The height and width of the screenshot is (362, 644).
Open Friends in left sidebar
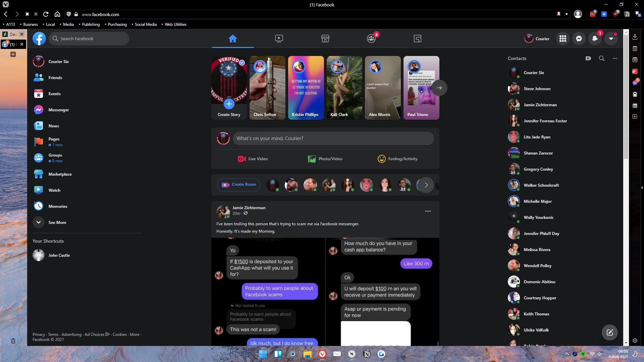click(87, 78)
